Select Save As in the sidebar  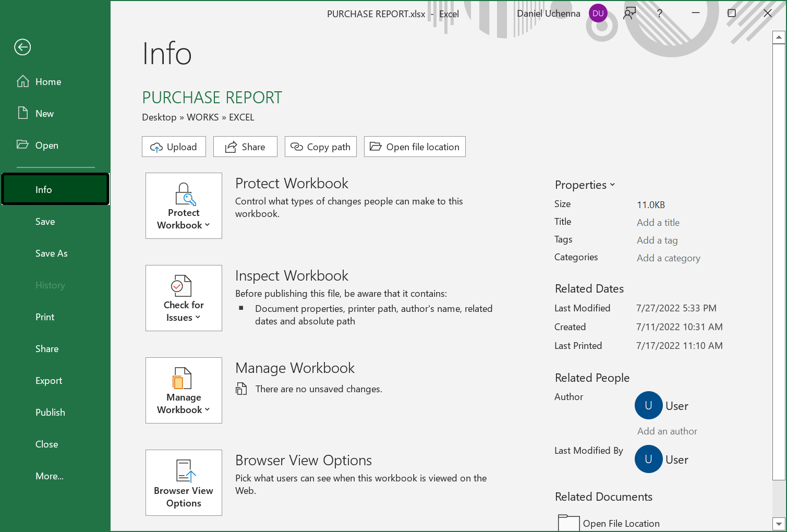pyautogui.click(x=52, y=253)
